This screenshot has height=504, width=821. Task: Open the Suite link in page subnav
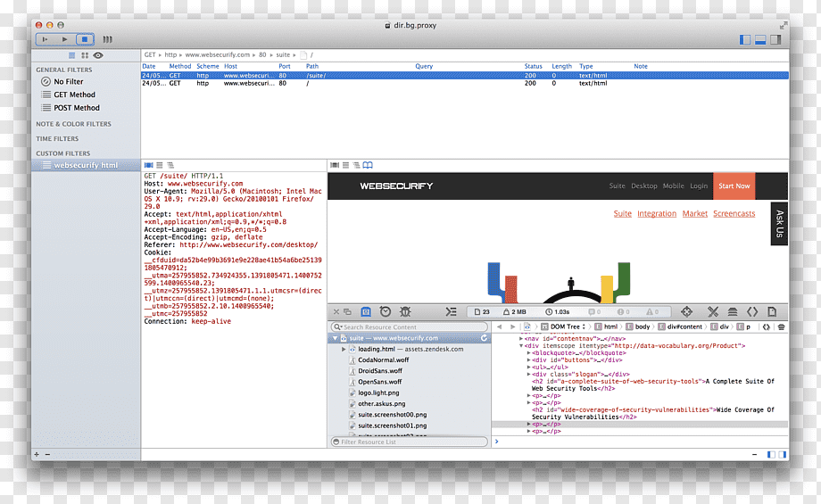(623, 213)
